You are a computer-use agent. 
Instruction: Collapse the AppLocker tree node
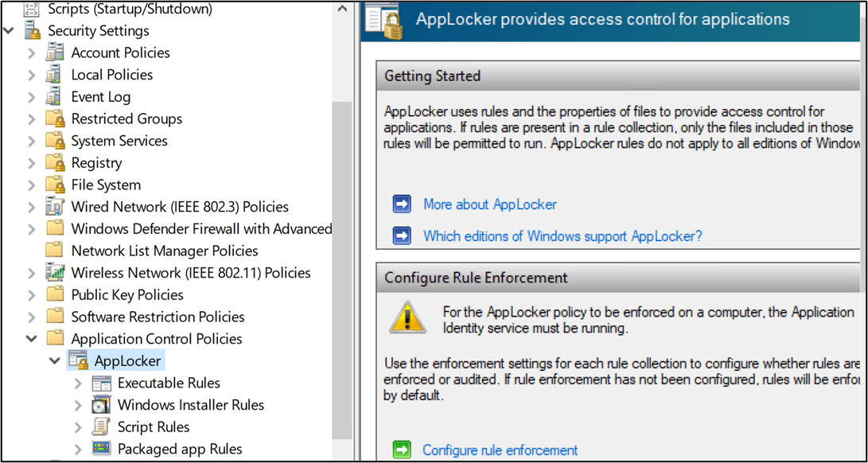click(54, 361)
